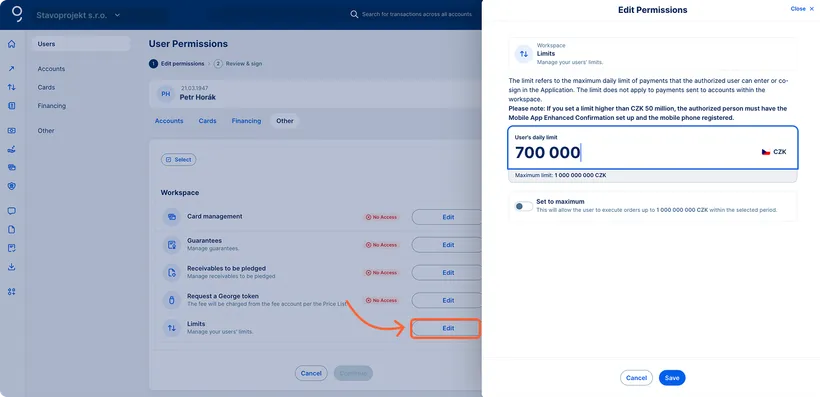Click the apps grid icon in the sidebar
820x397 pixels.
click(12, 291)
